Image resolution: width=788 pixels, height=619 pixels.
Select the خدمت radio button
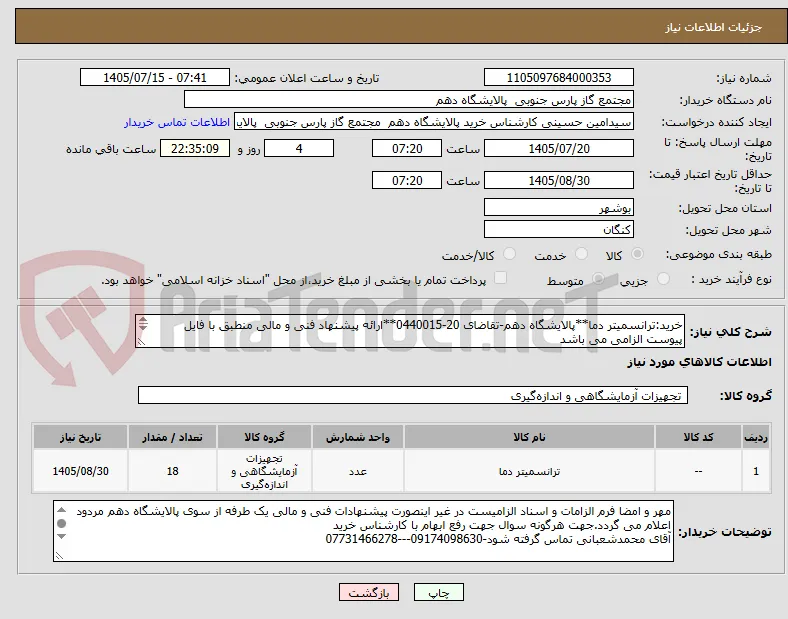pos(581,254)
